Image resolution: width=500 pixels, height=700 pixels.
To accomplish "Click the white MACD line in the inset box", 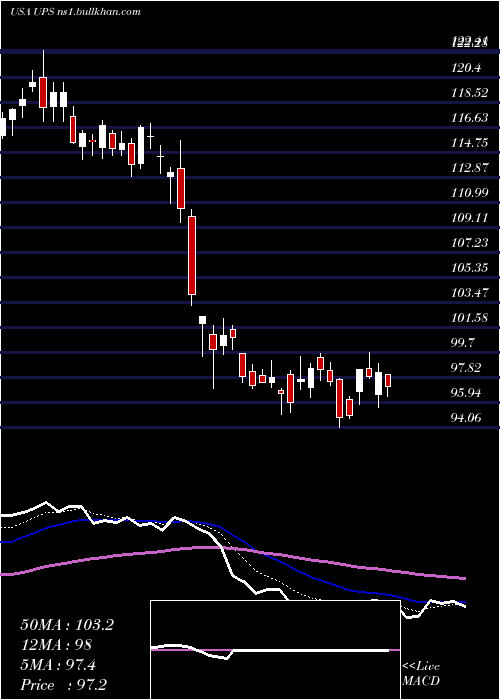I will click(268, 650).
